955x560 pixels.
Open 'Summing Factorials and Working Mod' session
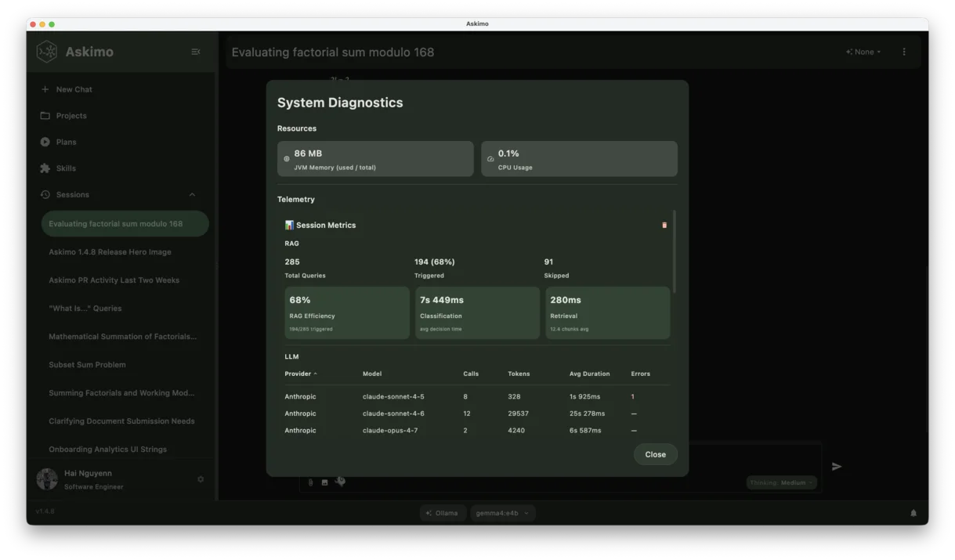125,393
